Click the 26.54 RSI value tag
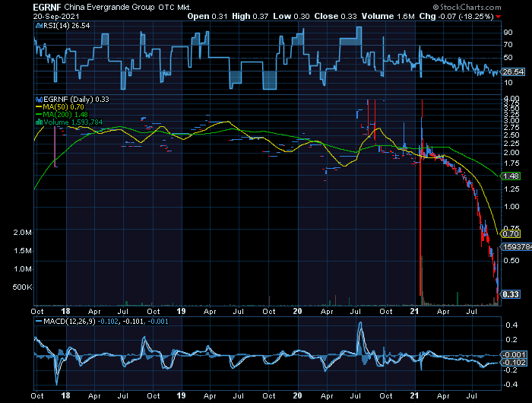 click(513, 72)
